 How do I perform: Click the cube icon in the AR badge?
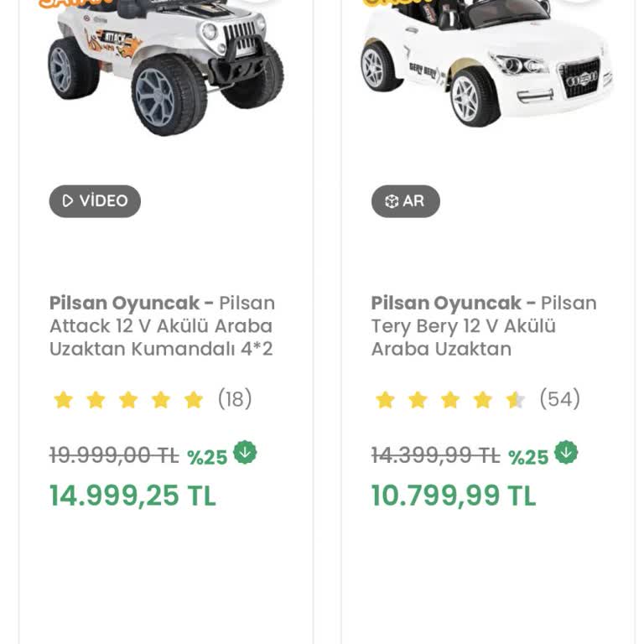(x=391, y=201)
